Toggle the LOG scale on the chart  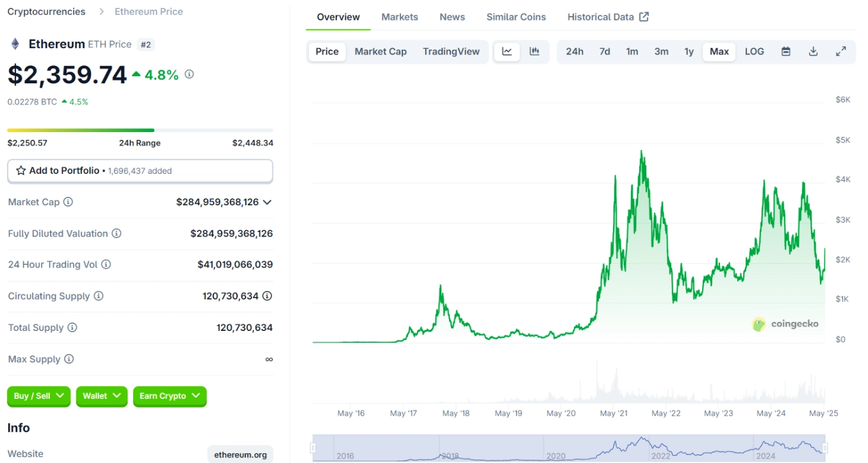[754, 51]
